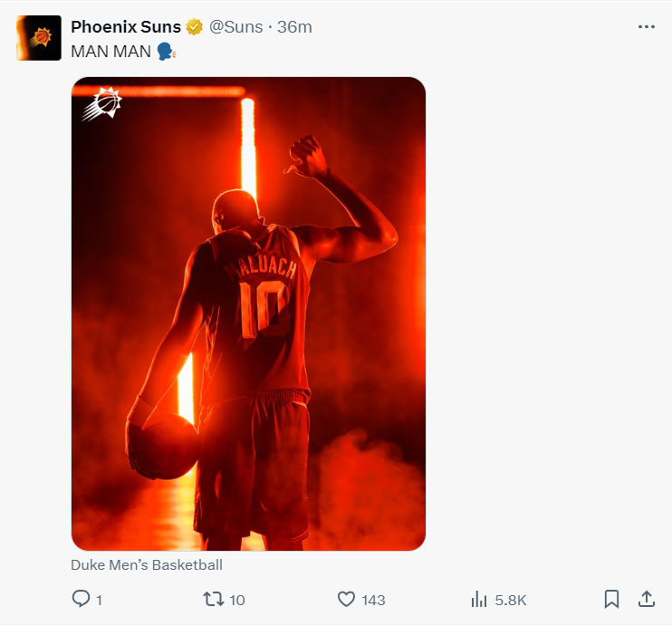Open the view analytics bar-chart icon

click(x=479, y=599)
